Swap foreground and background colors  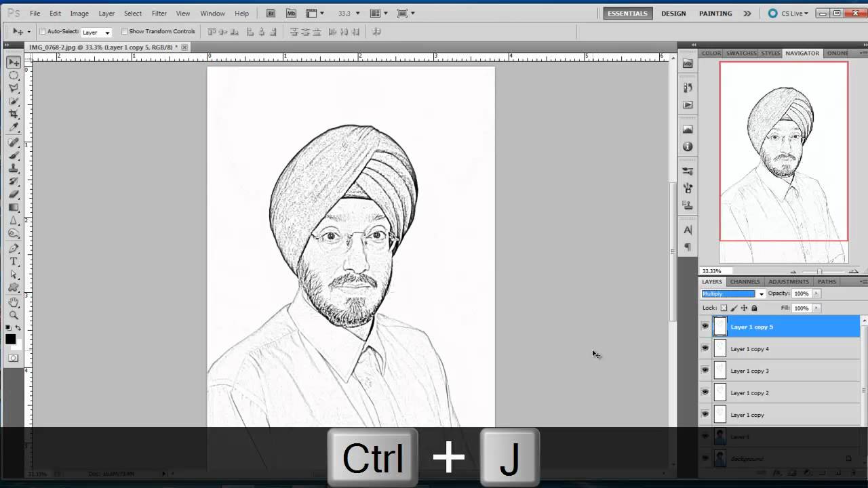pyautogui.click(x=18, y=328)
